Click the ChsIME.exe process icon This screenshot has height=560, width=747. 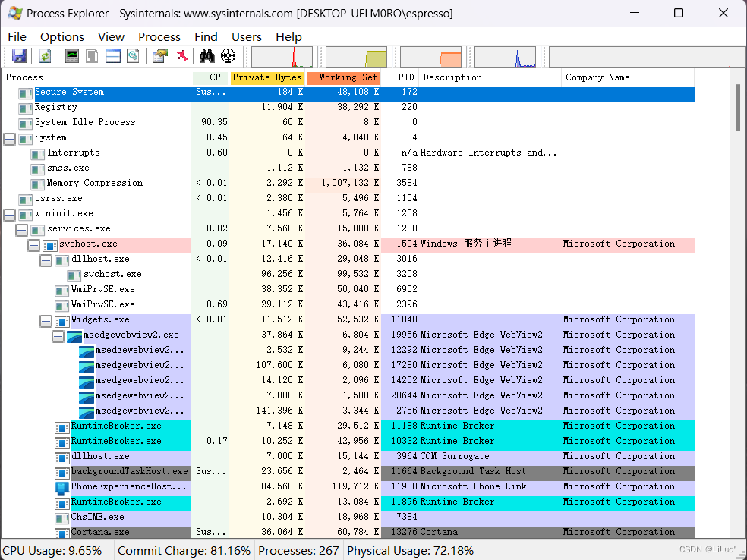pyautogui.click(x=62, y=518)
